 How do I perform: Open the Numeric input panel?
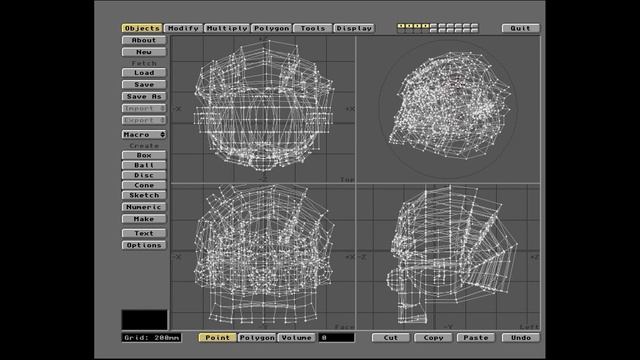[144, 207]
